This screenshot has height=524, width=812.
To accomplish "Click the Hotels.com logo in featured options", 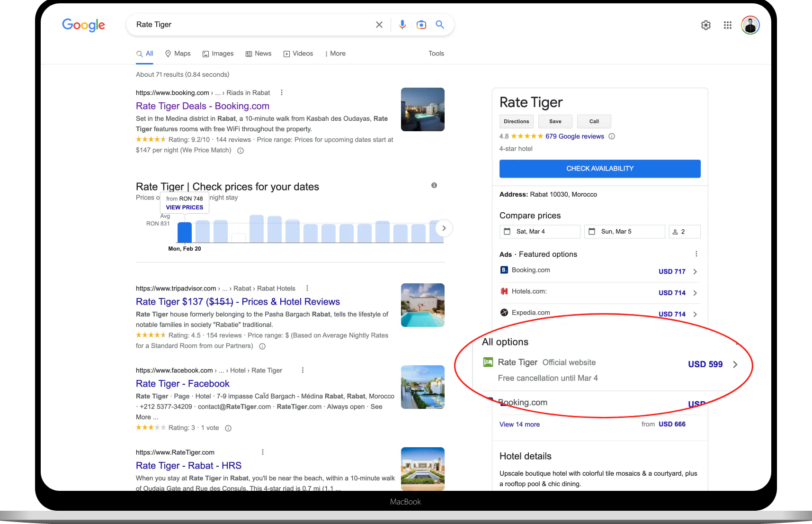I will 504,291.
